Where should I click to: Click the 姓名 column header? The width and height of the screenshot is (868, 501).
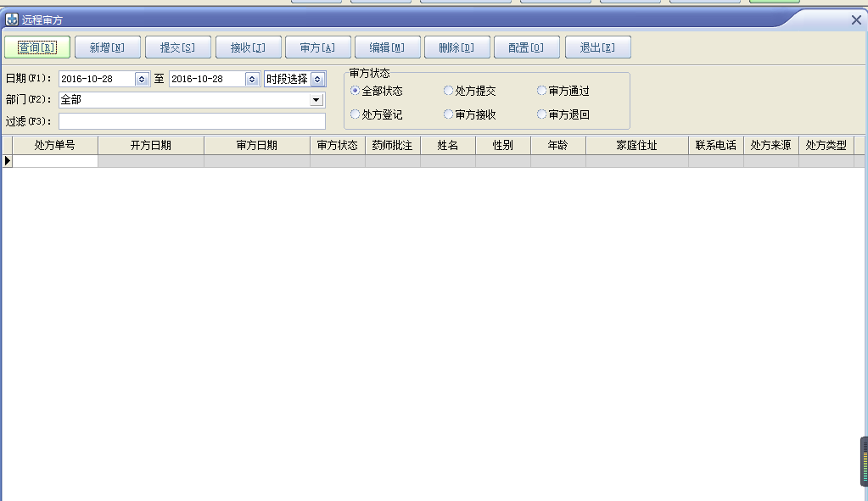448,146
